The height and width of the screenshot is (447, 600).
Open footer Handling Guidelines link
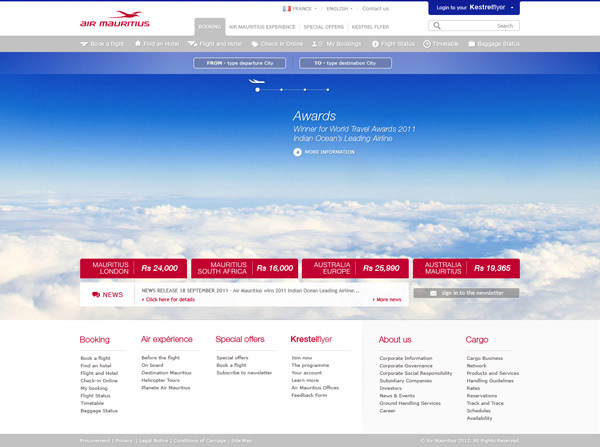point(490,381)
